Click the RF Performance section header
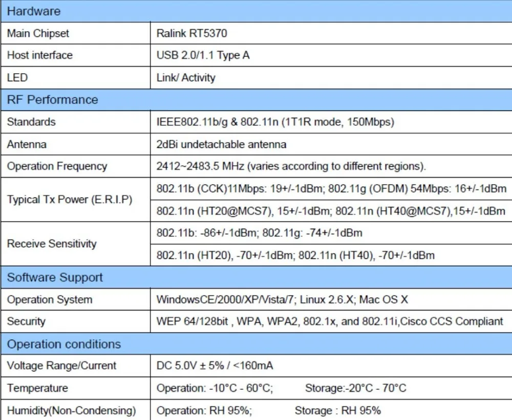Screen dimensions: 512x420 click(x=52, y=100)
